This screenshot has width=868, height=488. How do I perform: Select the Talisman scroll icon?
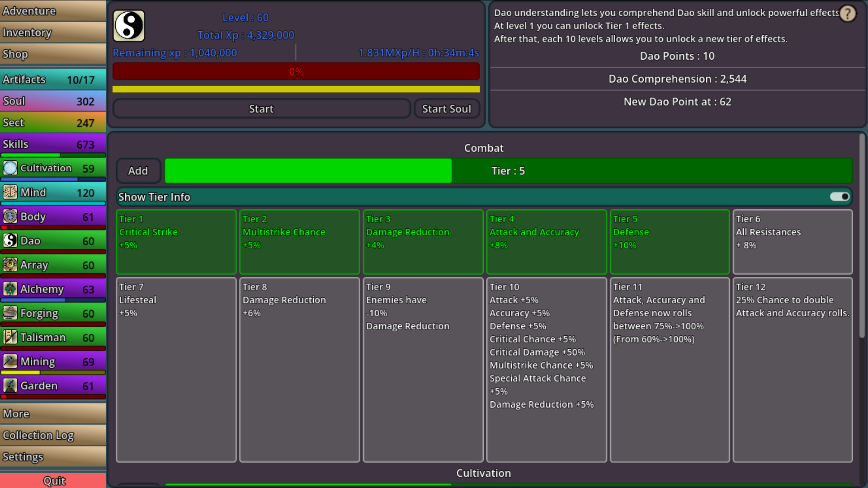(11, 337)
